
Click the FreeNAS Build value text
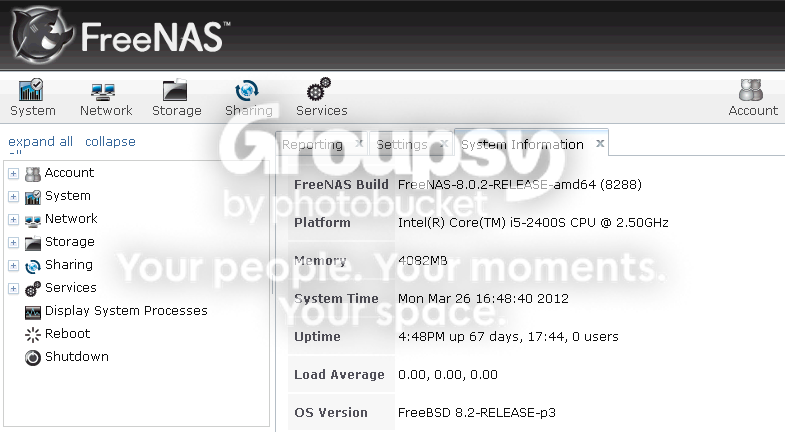point(520,185)
